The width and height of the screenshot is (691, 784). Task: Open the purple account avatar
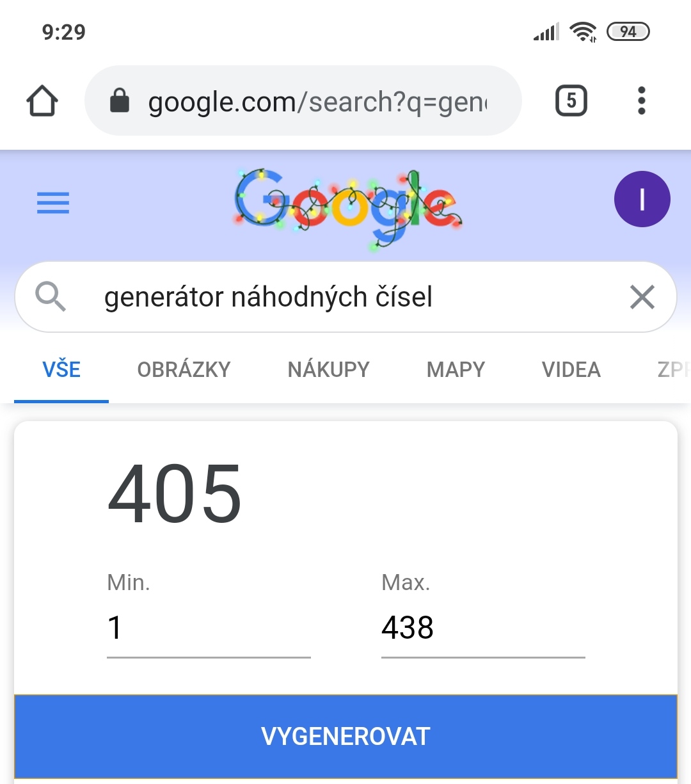[642, 199]
